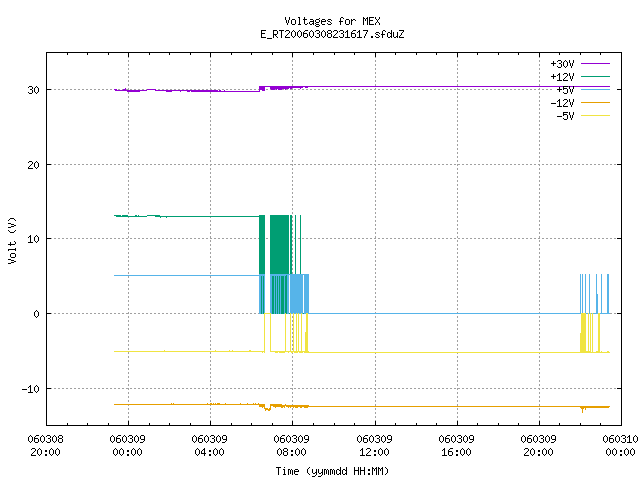Click the yellow -5V legend line sample
This screenshot has width=640, height=480.
(595, 116)
